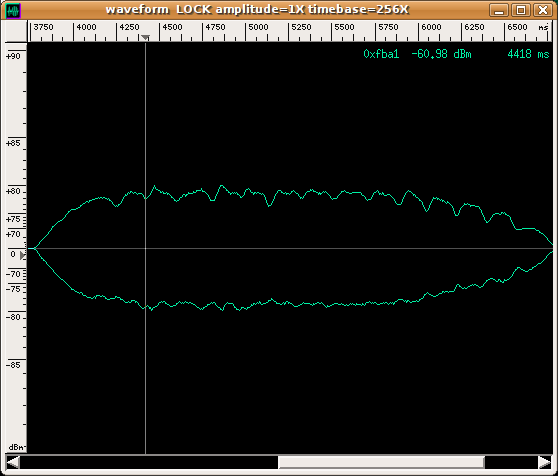
Task: Click the cursor position triangle marker on ruler
Action: point(145,38)
